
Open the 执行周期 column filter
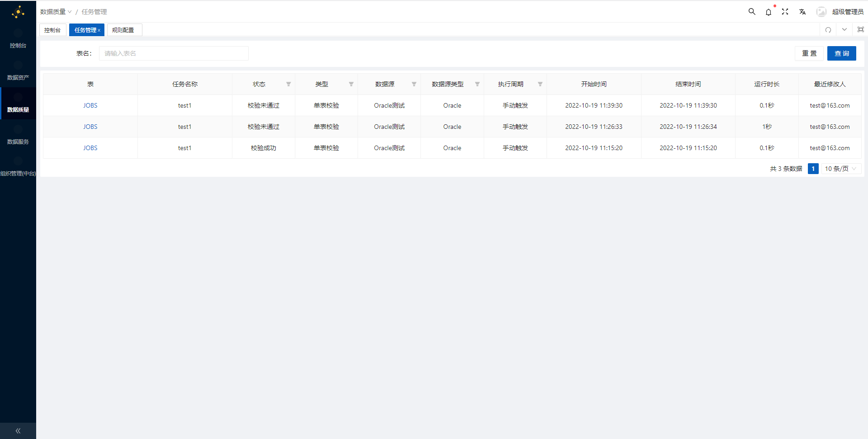pos(540,84)
